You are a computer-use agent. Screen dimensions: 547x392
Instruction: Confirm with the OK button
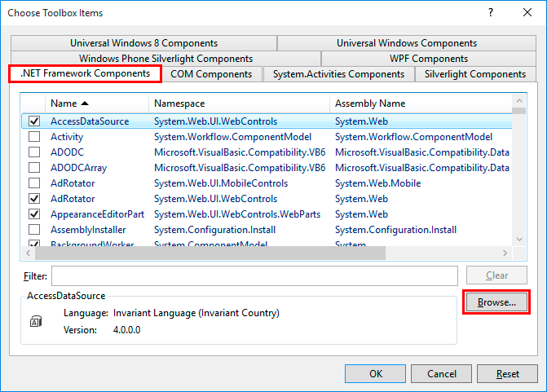(375, 373)
